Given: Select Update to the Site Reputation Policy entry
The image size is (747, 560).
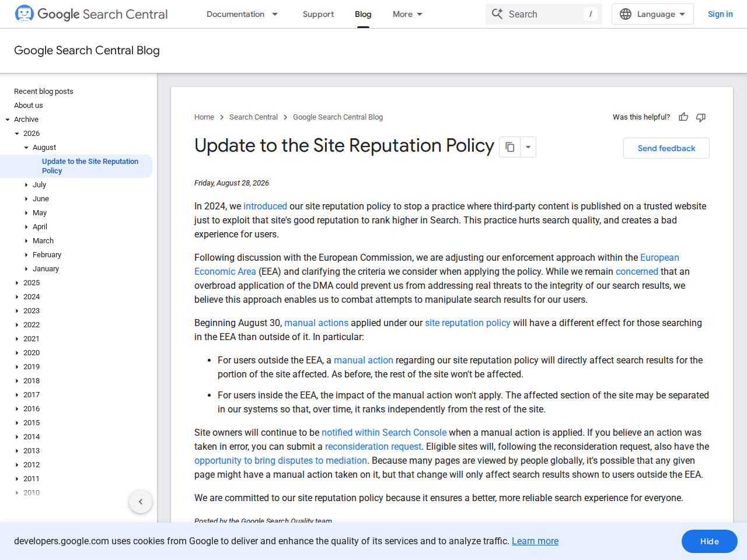Looking at the screenshot, I should (90, 166).
